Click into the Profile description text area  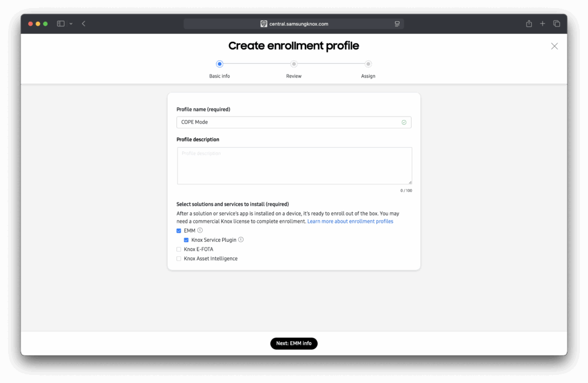pyautogui.click(x=294, y=165)
